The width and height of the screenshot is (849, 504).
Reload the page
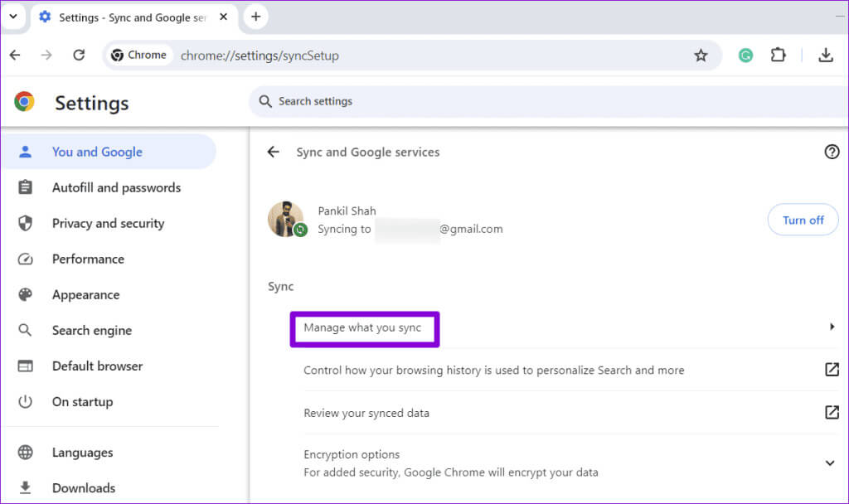tap(79, 55)
